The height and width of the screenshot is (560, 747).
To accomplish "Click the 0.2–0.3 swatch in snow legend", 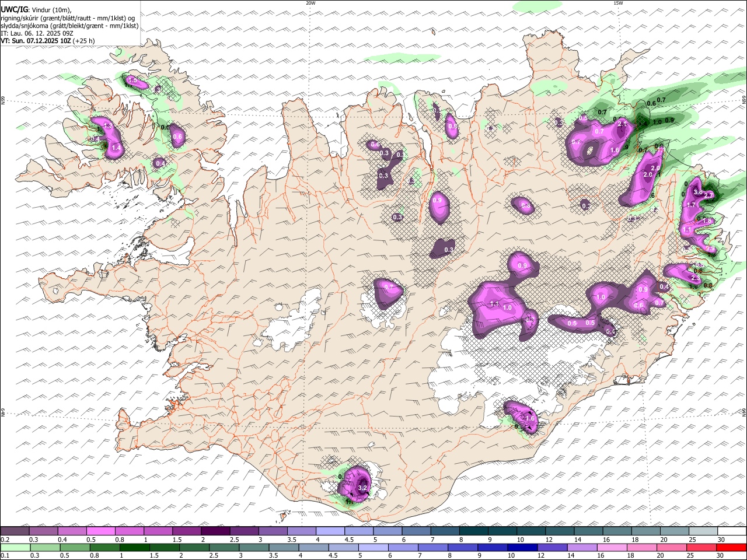I will click(15, 531).
